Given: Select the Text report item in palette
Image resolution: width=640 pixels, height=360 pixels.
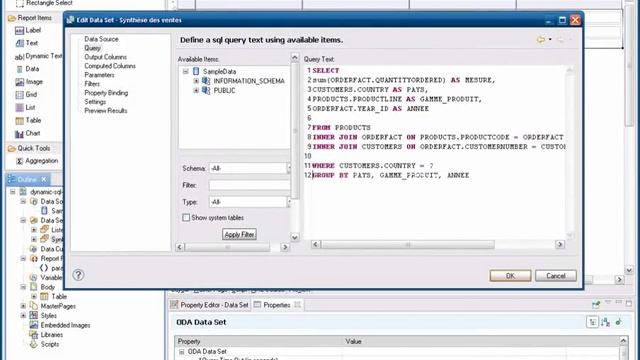Looking at the screenshot, I should tap(27, 43).
